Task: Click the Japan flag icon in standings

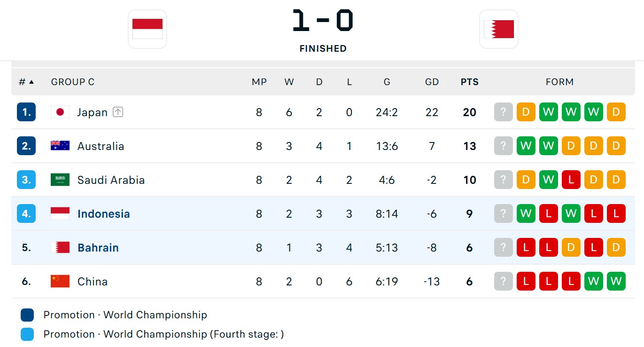Action: 60,112
